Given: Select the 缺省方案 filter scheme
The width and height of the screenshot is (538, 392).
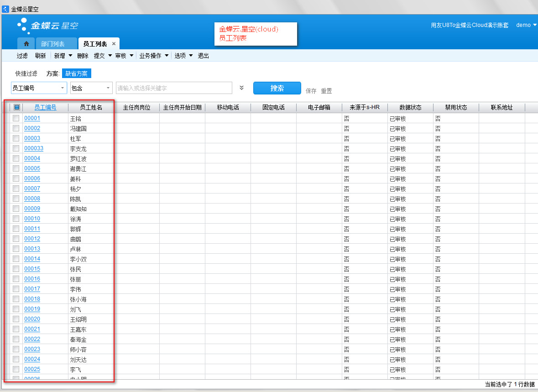Looking at the screenshot, I should [76, 73].
